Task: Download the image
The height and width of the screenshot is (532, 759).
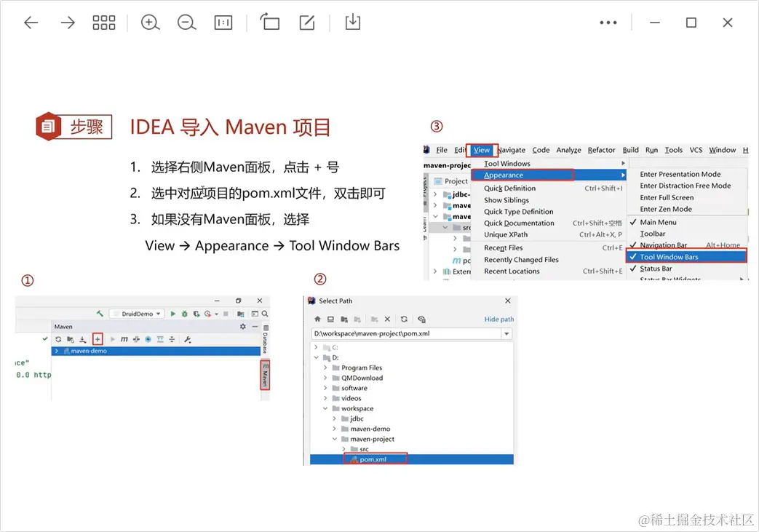Action: [x=353, y=23]
